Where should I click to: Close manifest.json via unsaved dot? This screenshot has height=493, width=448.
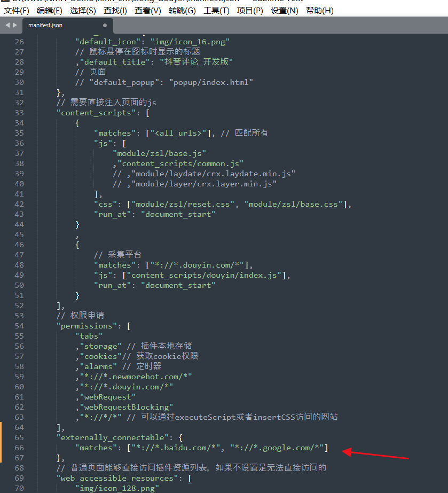pyautogui.click(x=105, y=25)
